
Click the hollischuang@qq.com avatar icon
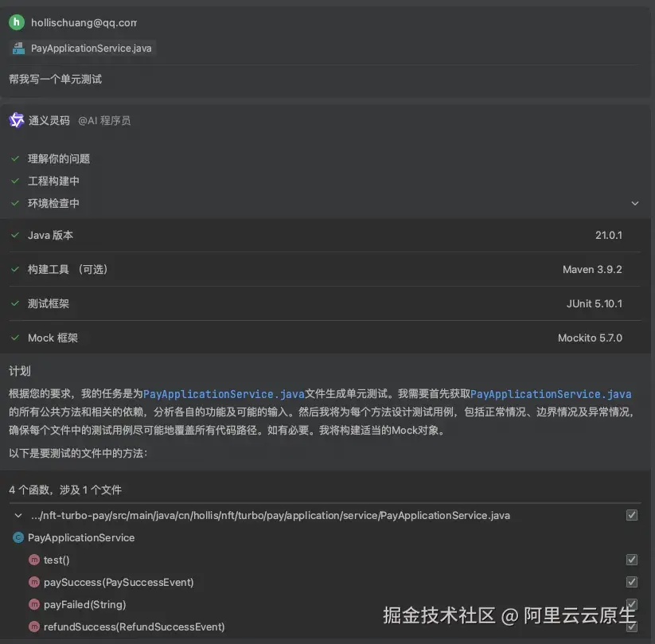click(x=16, y=22)
